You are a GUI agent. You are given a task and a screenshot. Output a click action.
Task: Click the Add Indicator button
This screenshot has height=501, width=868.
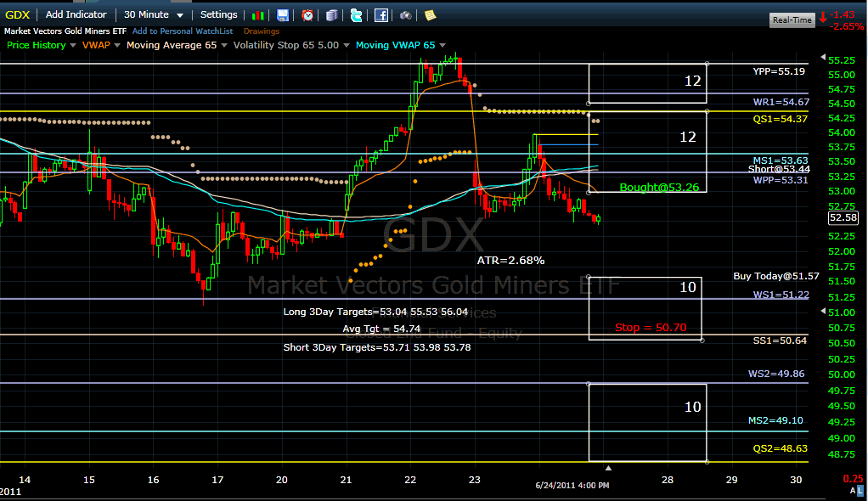(76, 15)
